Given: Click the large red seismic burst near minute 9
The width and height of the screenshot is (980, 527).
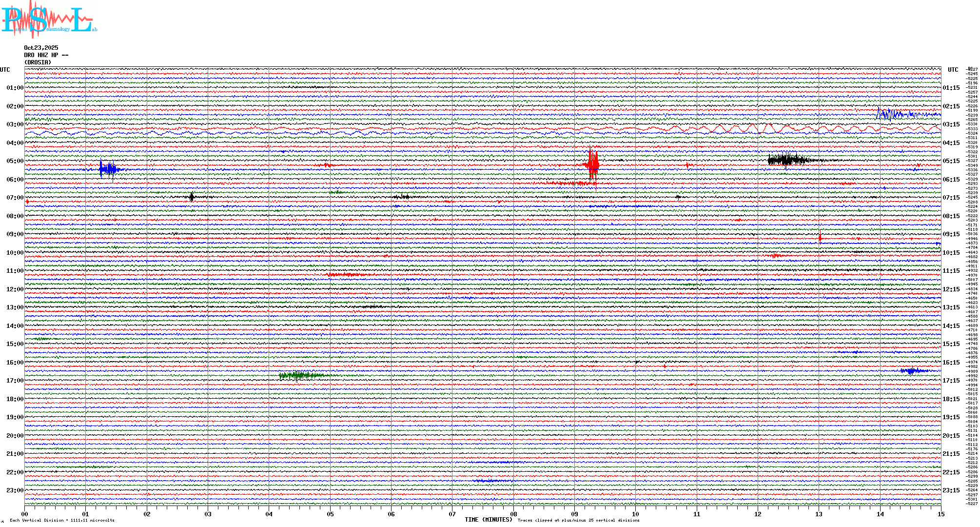Looking at the screenshot, I should point(592,164).
